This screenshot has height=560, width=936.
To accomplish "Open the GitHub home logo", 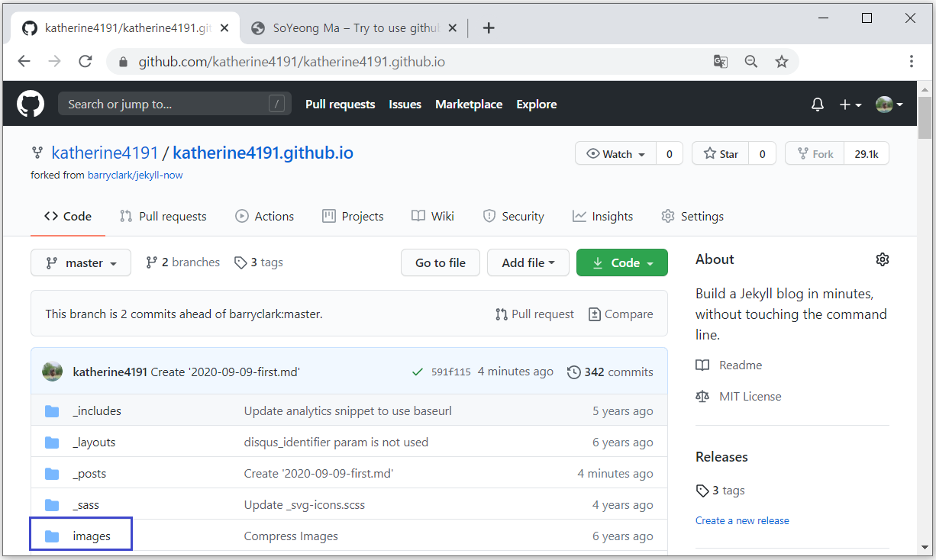I will pyautogui.click(x=31, y=104).
